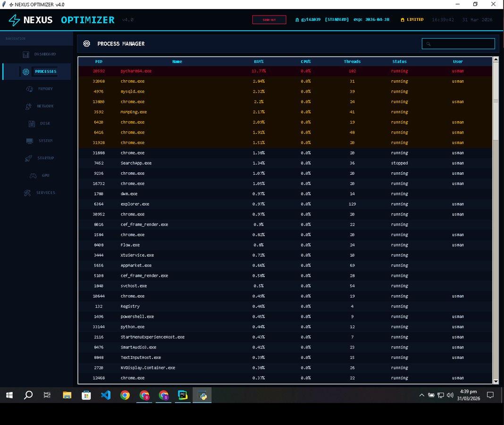Select the AppMarket.exe process row
Screen dimensions: 504x425
click(x=285, y=265)
